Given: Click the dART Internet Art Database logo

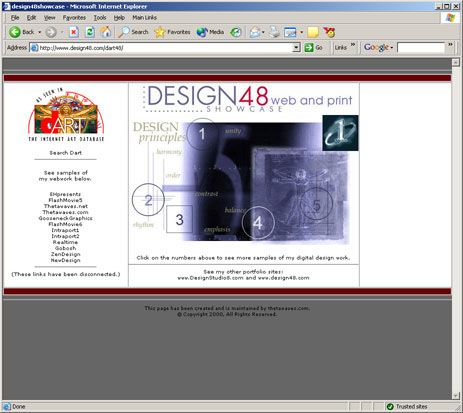Looking at the screenshot, I should tap(66, 115).
